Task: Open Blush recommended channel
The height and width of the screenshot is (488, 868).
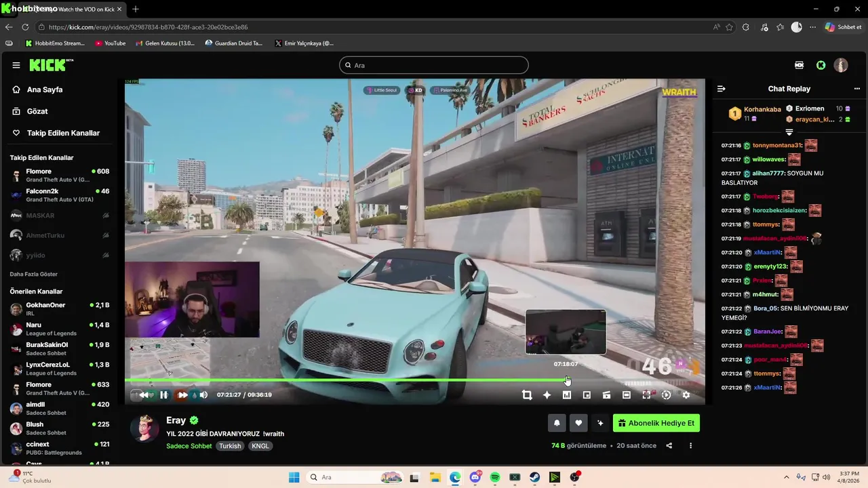Action: click(60, 428)
